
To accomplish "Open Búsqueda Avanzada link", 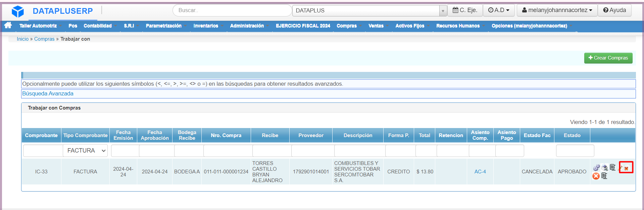I will click(x=48, y=94).
